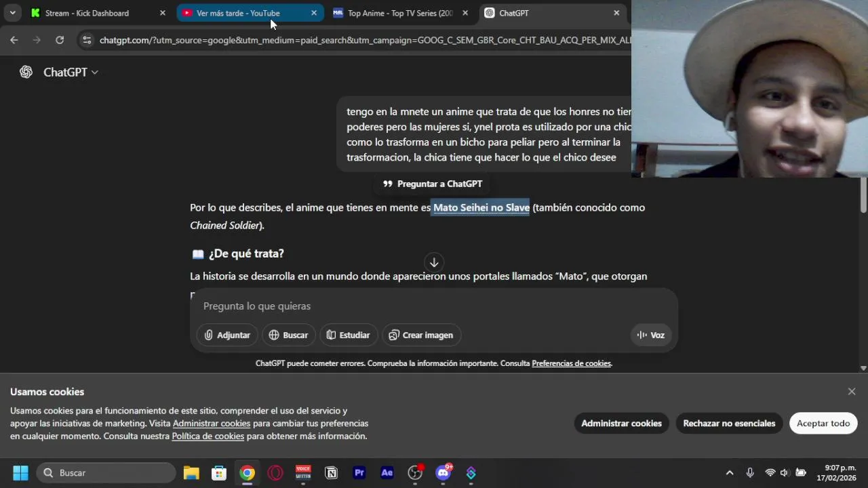Screen dimensions: 868x488
Task: Click the Estudiar mode button
Action: point(348,335)
